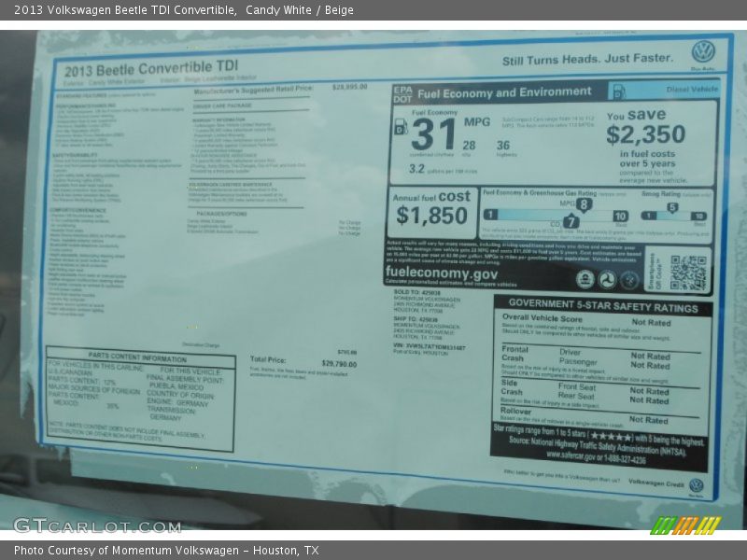Image resolution: width=747 pixels, height=560 pixels.
Task: Click the "PARTS CONTENT INFORMATION" header
Action: tap(137, 357)
